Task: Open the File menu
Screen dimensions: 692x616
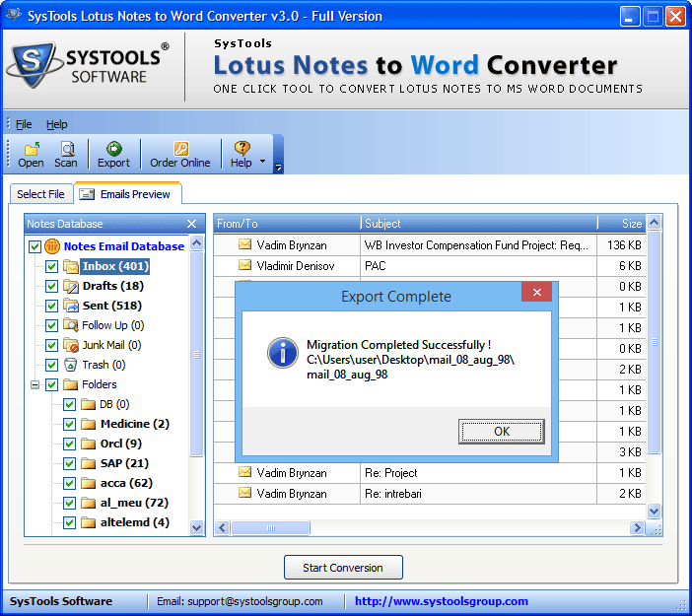Action: pyautogui.click(x=24, y=124)
